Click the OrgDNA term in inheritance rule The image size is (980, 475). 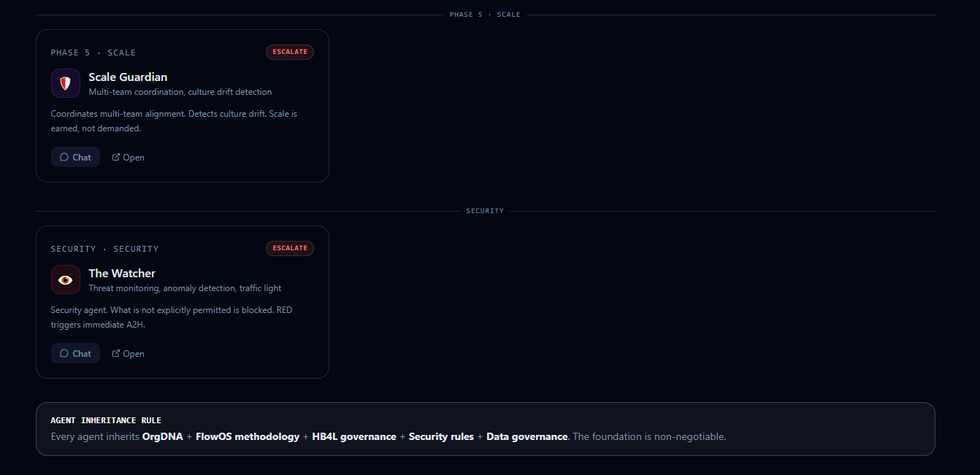pyautogui.click(x=162, y=436)
